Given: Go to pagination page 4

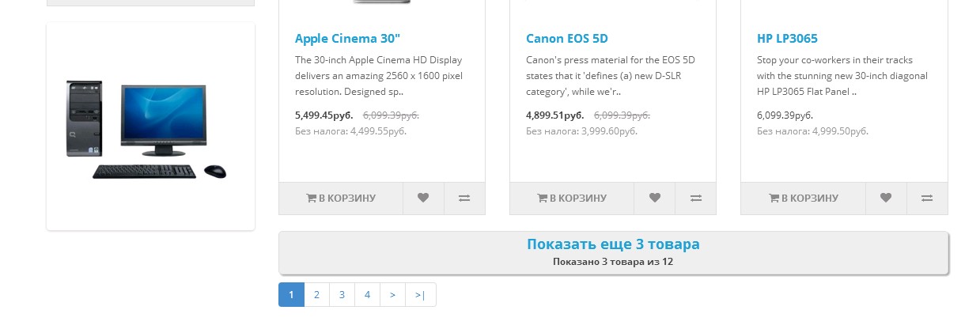Looking at the screenshot, I should tap(367, 294).
